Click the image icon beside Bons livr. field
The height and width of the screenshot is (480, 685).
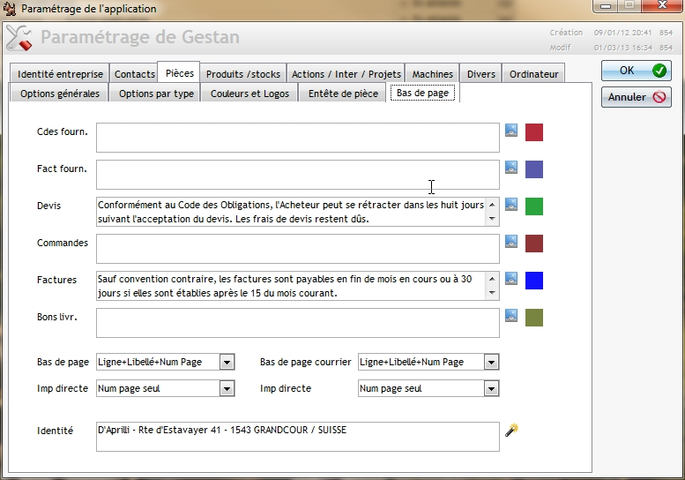click(x=512, y=315)
